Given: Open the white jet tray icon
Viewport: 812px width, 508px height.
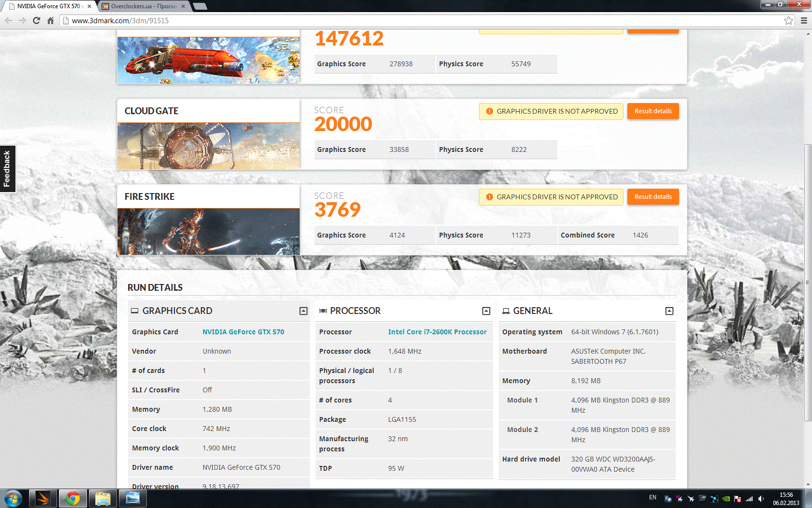Looking at the screenshot, I should (691, 499).
